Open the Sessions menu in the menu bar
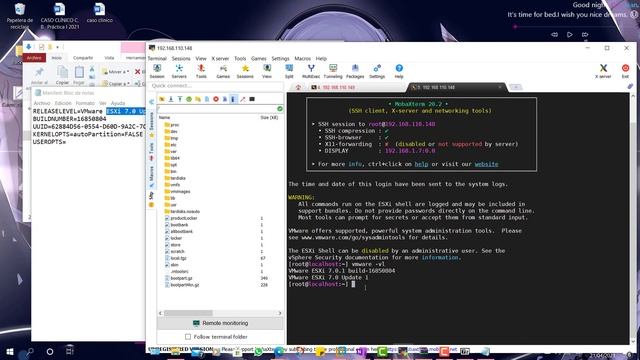The image size is (640, 360). pyautogui.click(x=181, y=58)
